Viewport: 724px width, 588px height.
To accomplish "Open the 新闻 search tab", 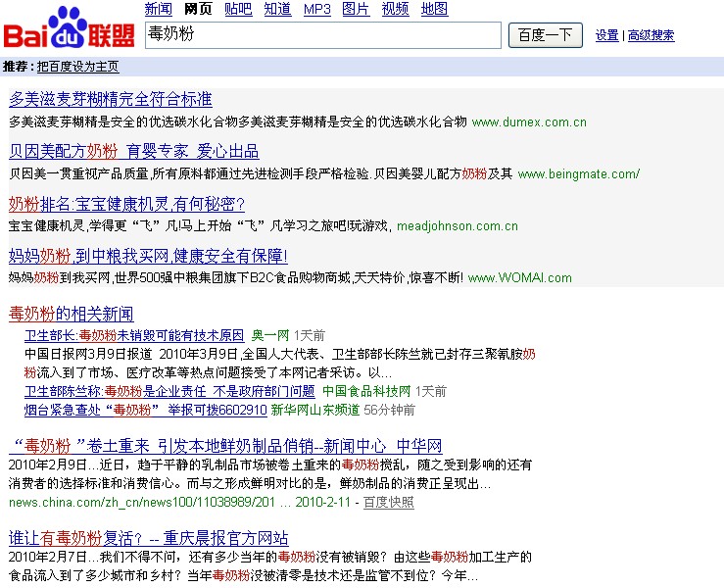I will click(159, 9).
